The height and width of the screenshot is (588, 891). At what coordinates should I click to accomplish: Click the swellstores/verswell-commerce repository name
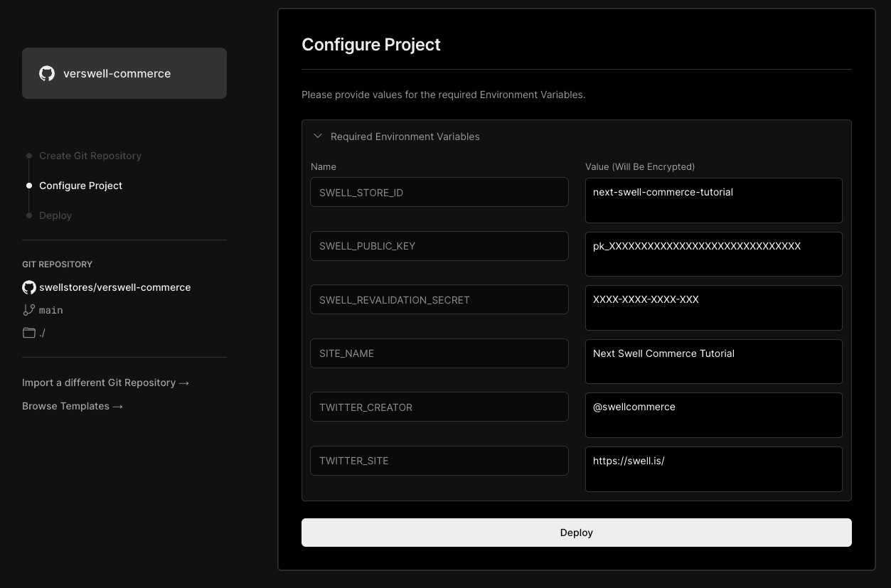tap(114, 287)
